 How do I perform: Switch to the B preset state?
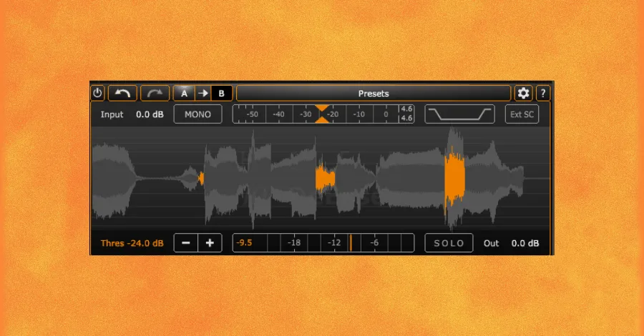tap(221, 94)
